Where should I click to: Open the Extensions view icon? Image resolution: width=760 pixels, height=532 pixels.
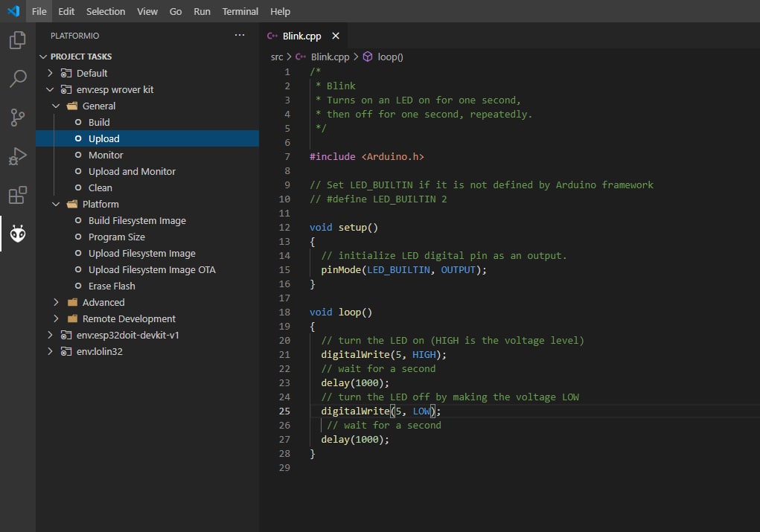[x=17, y=196]
